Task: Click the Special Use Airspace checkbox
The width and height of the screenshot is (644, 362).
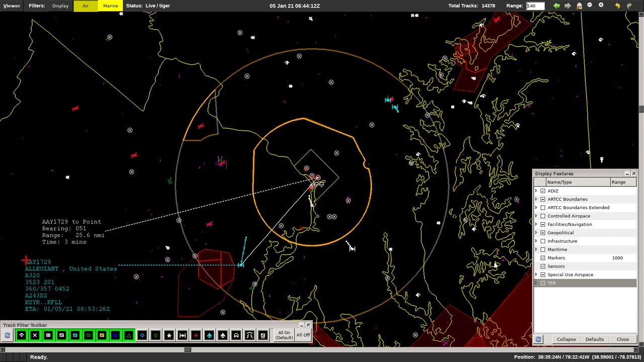Action: pos(543,275)
